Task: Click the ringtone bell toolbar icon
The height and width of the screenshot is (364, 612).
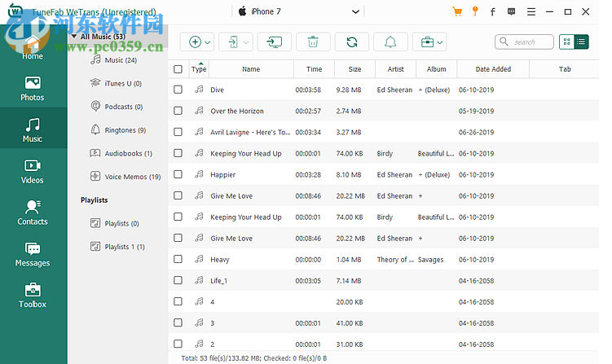Action: (390, 42)
